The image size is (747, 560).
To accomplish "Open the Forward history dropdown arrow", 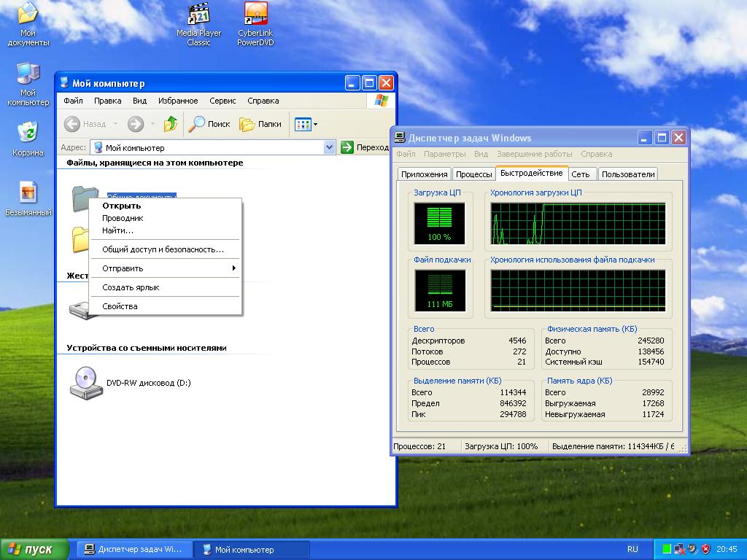I will (152, 124).
